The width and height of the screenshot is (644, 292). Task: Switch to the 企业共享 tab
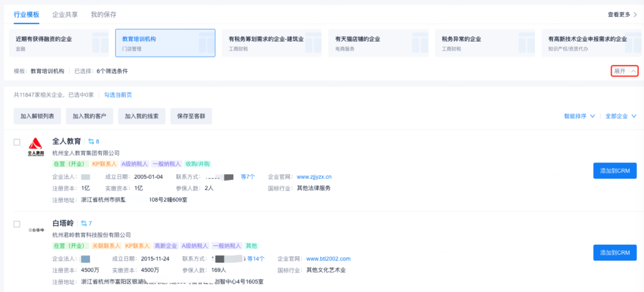coord(65,14)
